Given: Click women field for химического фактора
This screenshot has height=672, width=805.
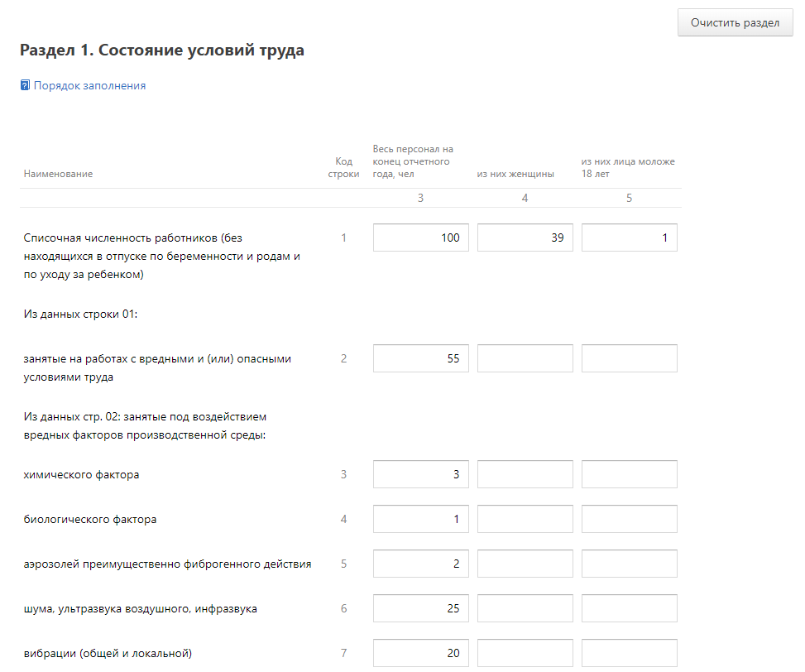Looking at the screenshot, I should 525,474.
